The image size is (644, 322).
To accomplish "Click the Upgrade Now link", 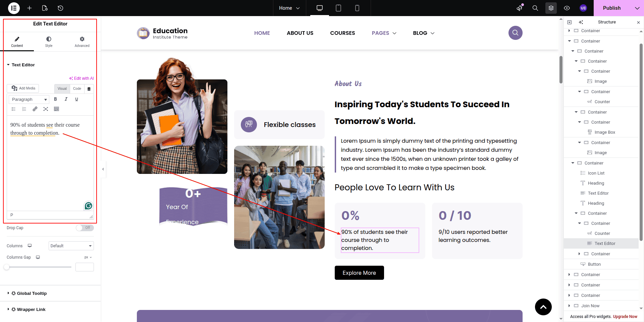I will (x=625, y=317).
